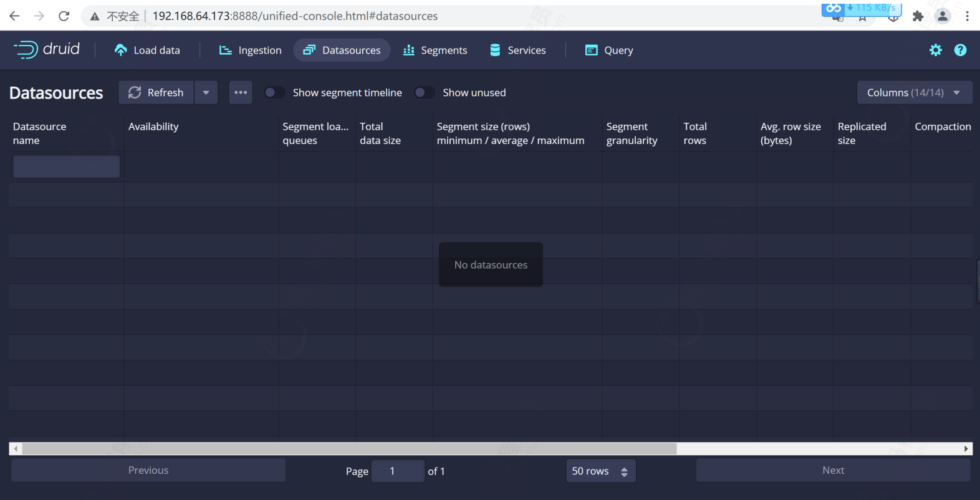
Task: Sort by Availability column header
Action: [x=201, y=133]
